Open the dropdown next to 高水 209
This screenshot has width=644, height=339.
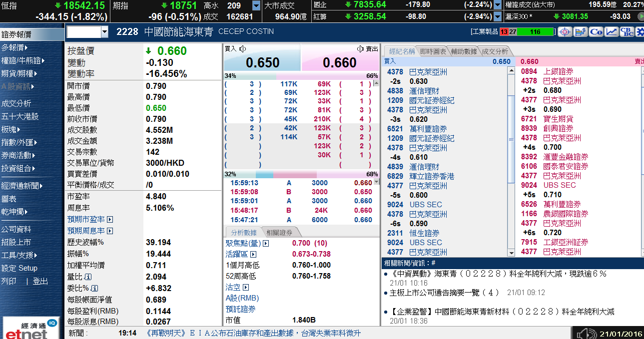pyautogui.click(x=256, y=5)
